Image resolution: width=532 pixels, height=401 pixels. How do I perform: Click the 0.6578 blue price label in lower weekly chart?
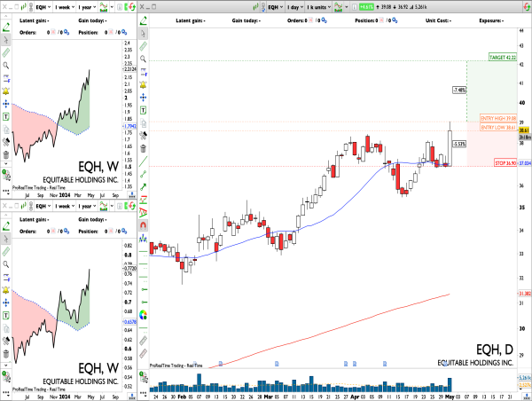click(129, 321)
